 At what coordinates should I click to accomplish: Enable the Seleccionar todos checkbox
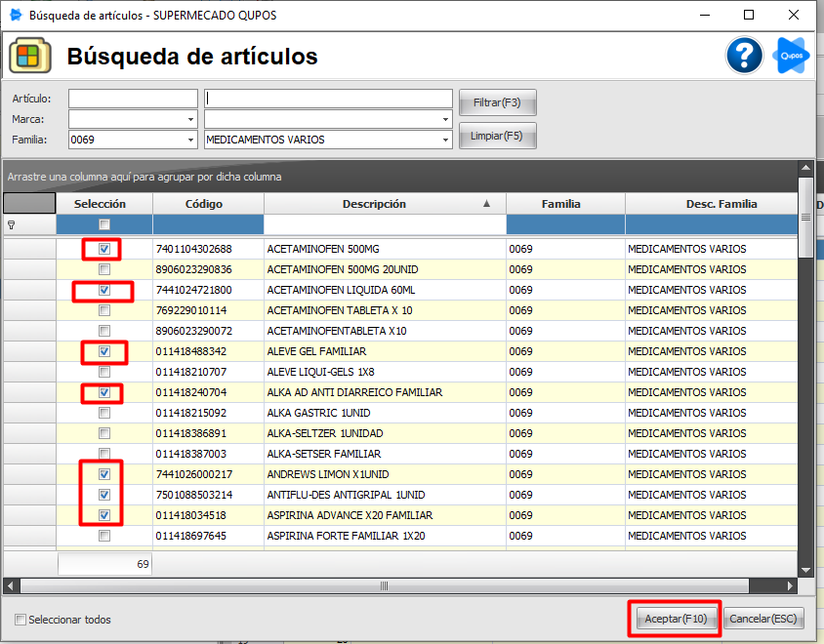(21, 619)
